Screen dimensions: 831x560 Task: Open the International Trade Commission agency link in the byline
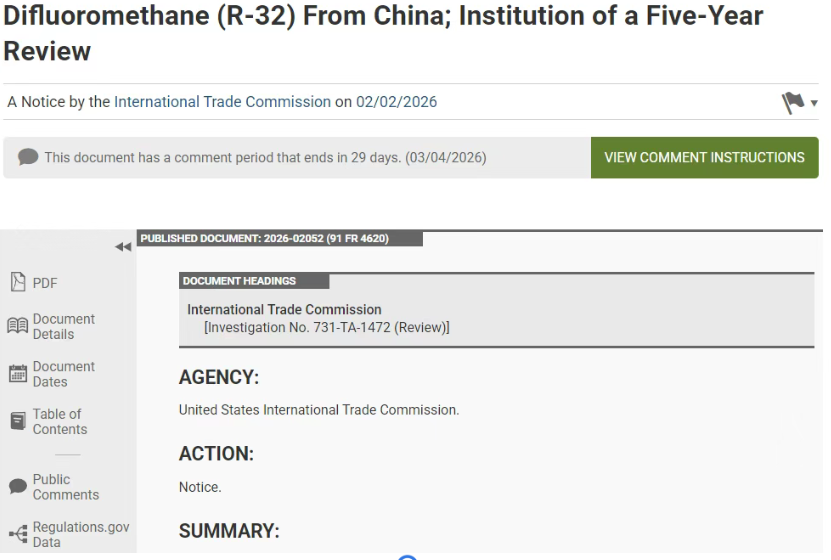coord(222,102)
